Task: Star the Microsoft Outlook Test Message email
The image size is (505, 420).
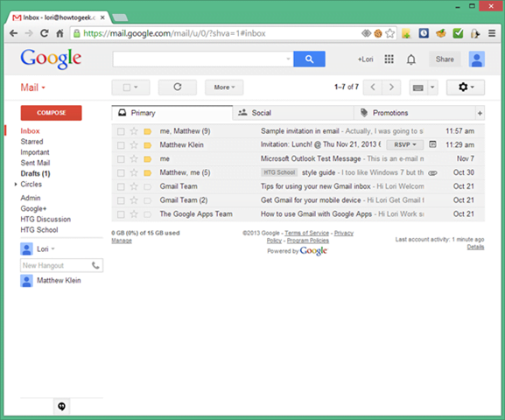Action: 134,158
